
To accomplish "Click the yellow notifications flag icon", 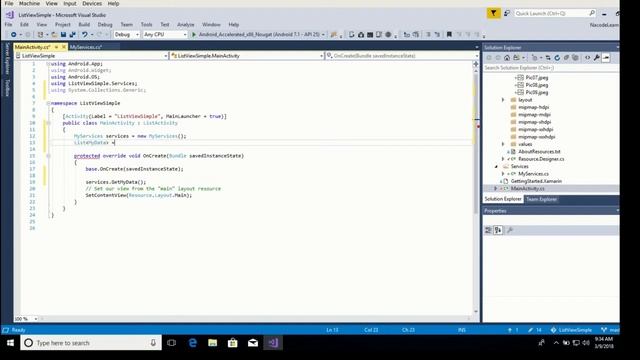I will [x=493, y=13].
